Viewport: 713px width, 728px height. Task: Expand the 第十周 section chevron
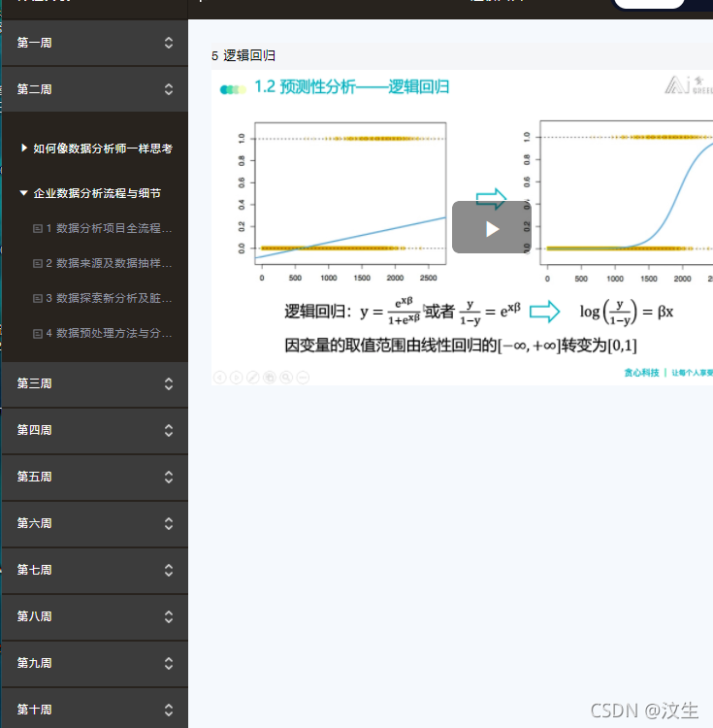click(x=169, y=710)
